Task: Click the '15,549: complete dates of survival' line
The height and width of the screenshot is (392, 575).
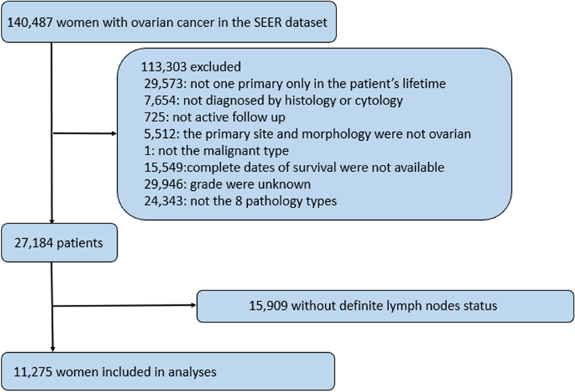Action: 294,168
